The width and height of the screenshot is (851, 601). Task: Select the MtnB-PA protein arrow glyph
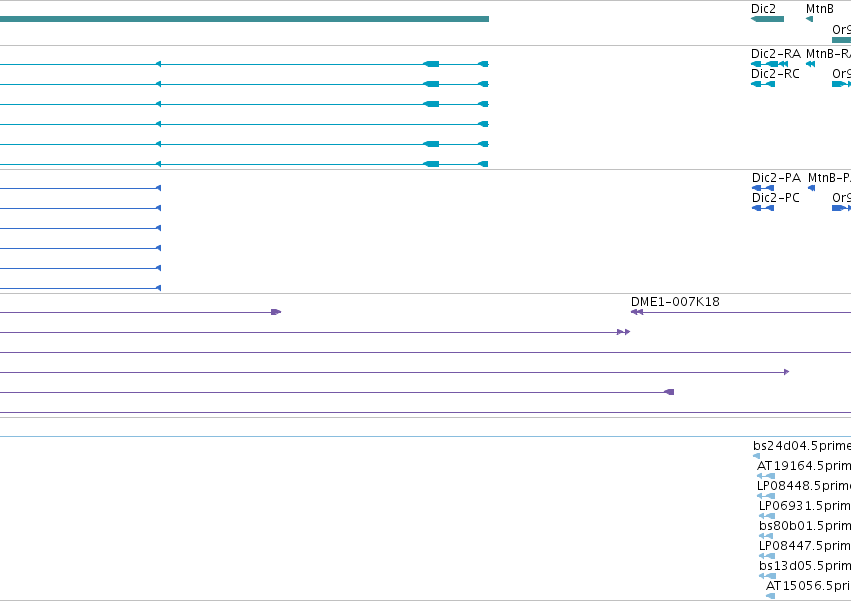[x=811, y=188]
